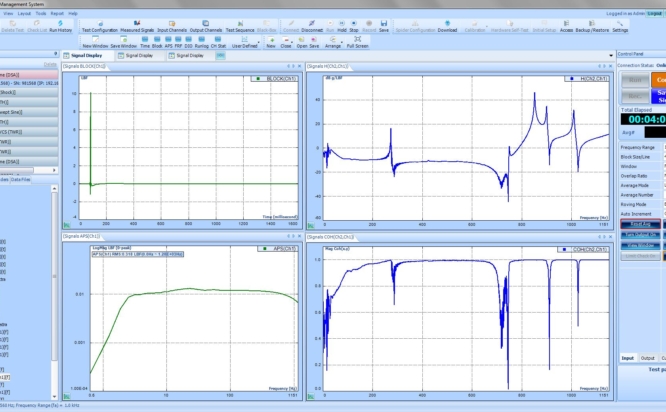Click the Save floppy icon next to Record
Viewport: 666px width, 412px height.
384,26
